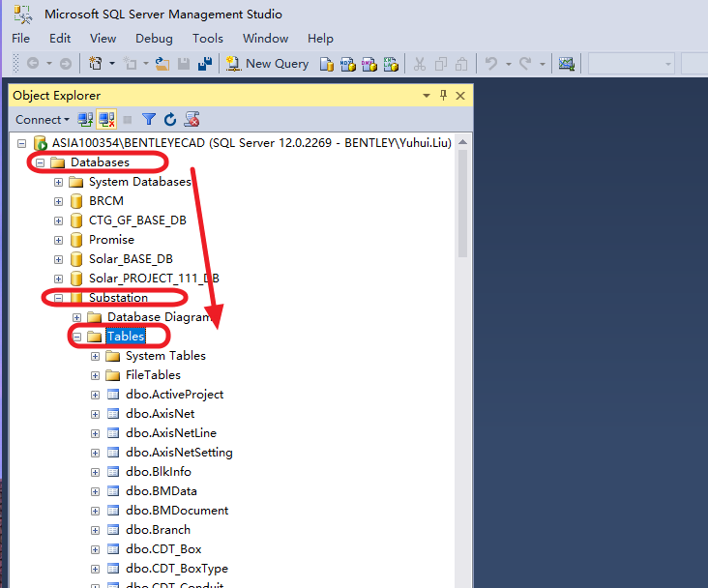Viewport: 708px width, 588px height.
Task: Open the New Project dropdown arrow
Action: click(x=112, y=64)
